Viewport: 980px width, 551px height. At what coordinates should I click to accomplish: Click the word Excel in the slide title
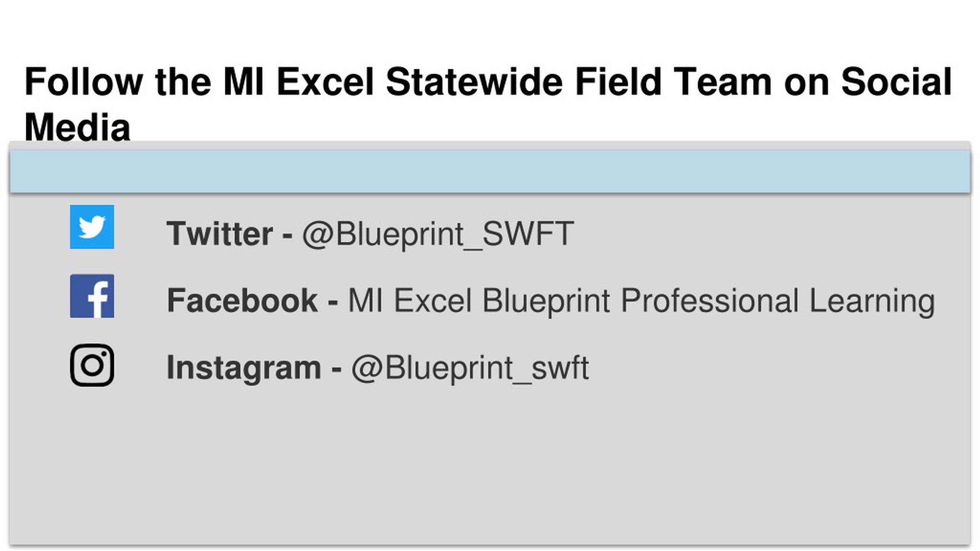coord(325,82)
